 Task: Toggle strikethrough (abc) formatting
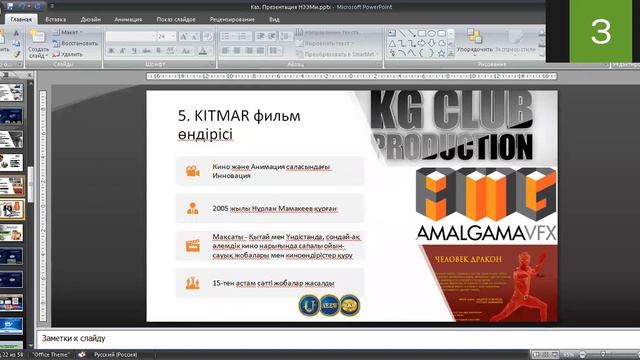(147, 51)
